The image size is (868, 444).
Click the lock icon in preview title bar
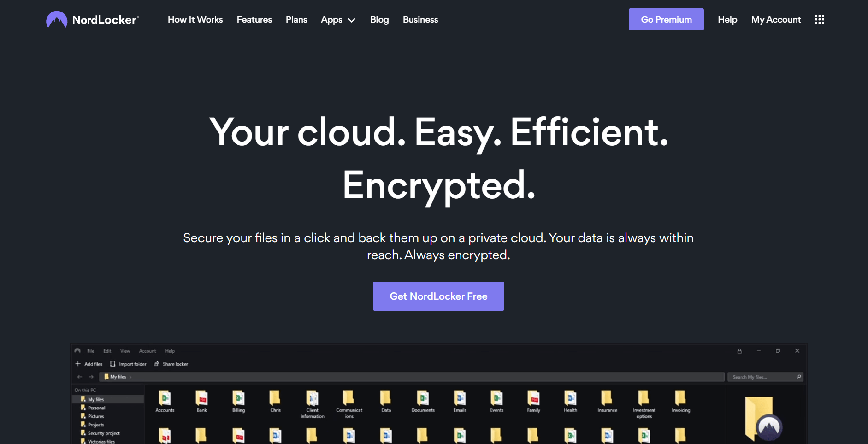point(739,351)
